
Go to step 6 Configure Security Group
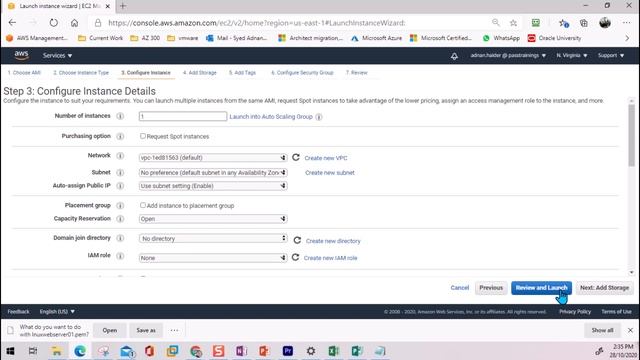pos(302,73)
